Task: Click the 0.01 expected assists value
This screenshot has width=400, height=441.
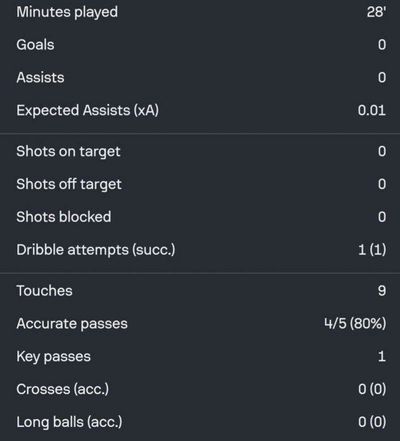Action: coord(372,111)
